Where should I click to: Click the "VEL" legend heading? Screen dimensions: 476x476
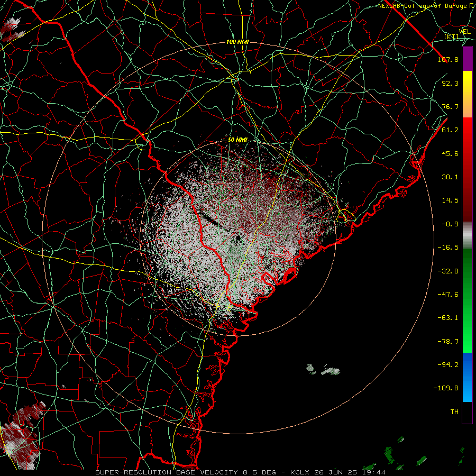(464, 32)
